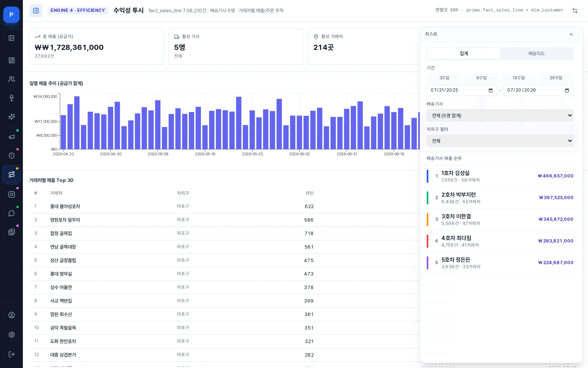Select driver row 1호차 김성실
588x368 pixels.
[500, 176]
